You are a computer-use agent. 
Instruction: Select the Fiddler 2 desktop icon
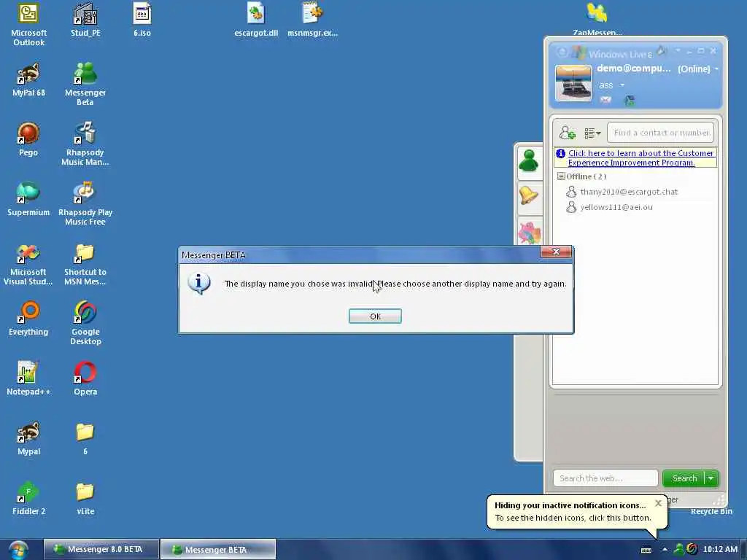pyautogui.click(x=28, y=499)
